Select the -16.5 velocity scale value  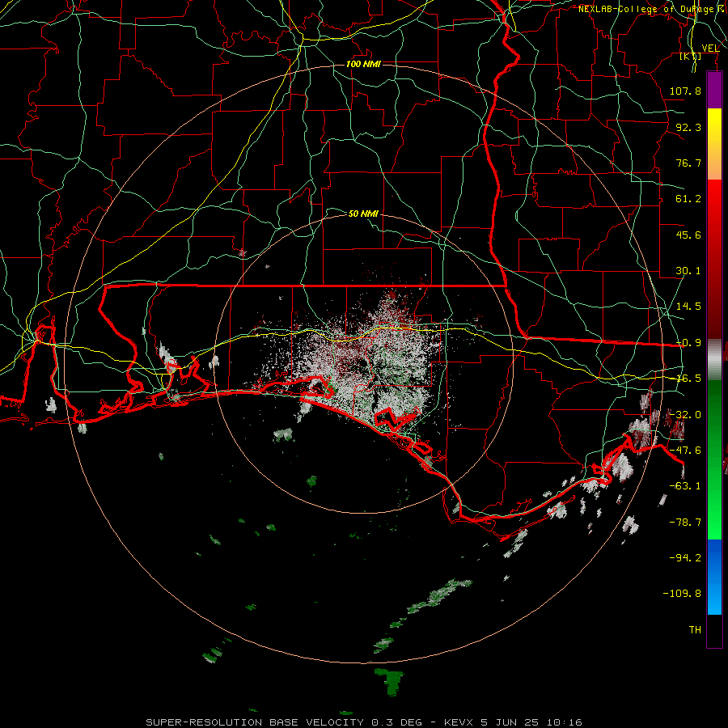(688, 379)
